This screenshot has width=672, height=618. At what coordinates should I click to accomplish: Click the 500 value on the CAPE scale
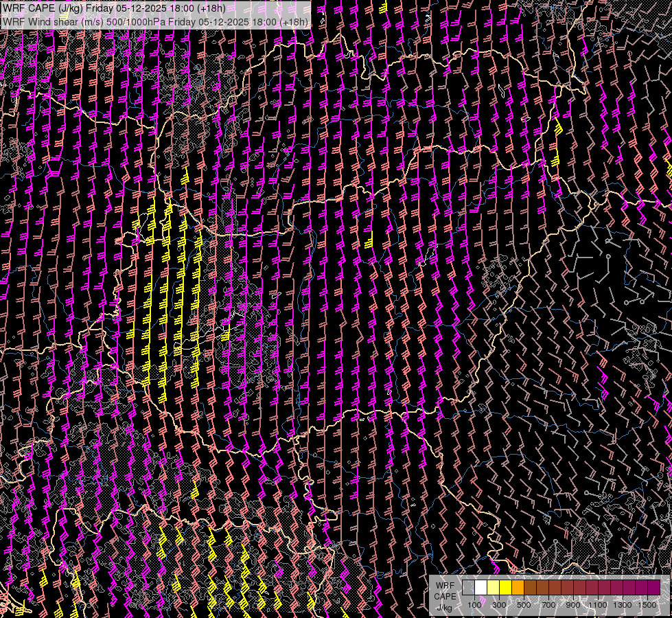[x=524, y=605]
